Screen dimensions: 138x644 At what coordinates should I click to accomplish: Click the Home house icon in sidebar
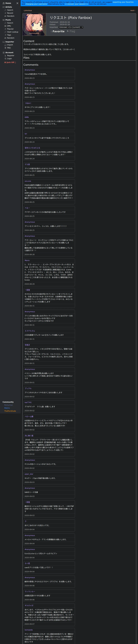click(x=4, y=3)
